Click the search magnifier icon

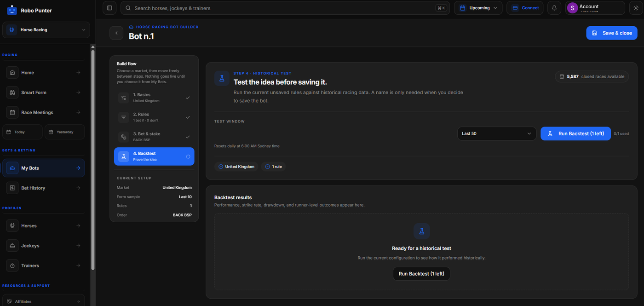pos(128,8)
